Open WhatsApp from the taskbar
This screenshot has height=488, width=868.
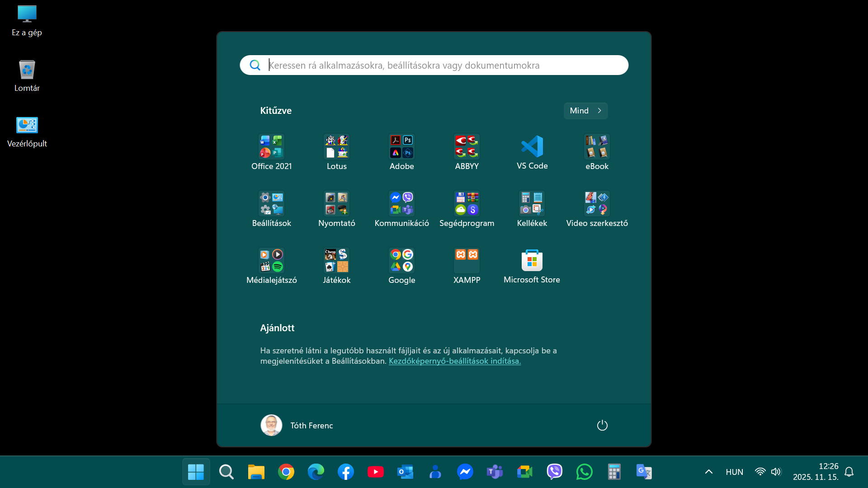click(x=584, y=472)
